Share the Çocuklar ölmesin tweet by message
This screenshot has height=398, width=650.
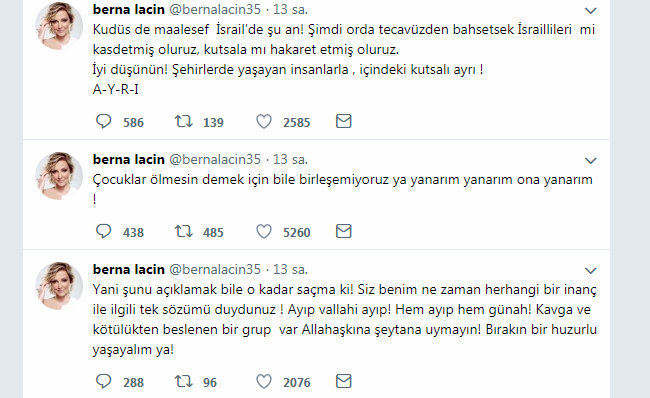click(343, 231)
